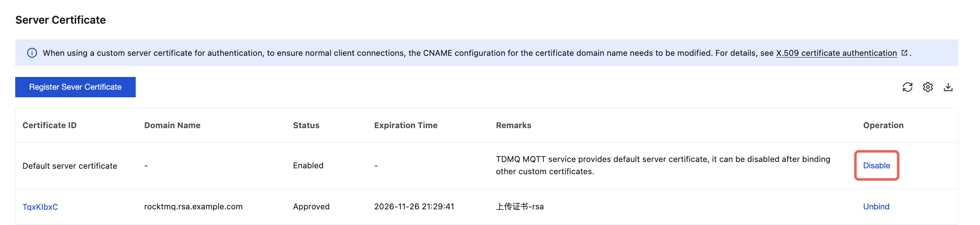Select the Default server certificate row name
This screenshot has height=225, width=980.
[70, 166]
